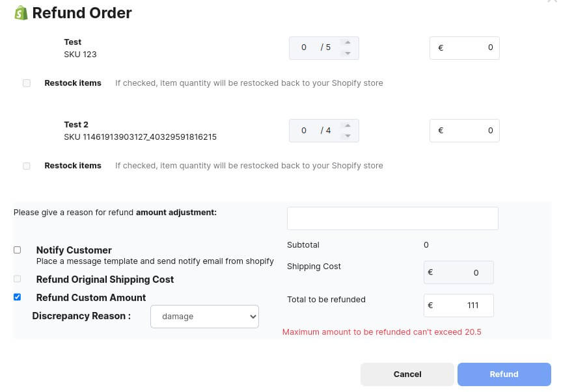The width and height of the screenshot is (561, 392).
Task: Check Restock items for Test 2 product
Action: [27, 166]
